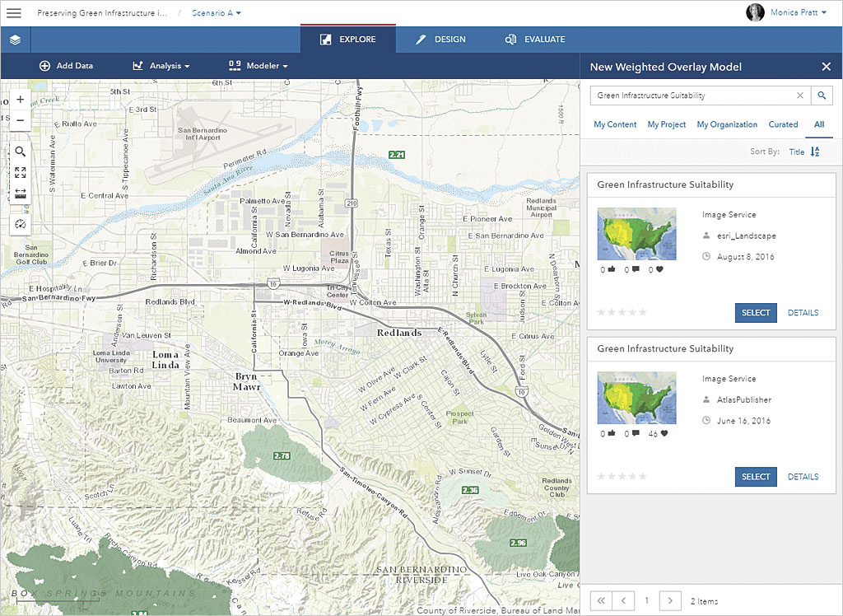Click the esri_Landscape item thumbnail
This screenshot has height=616, width=843.
[636, 234]
